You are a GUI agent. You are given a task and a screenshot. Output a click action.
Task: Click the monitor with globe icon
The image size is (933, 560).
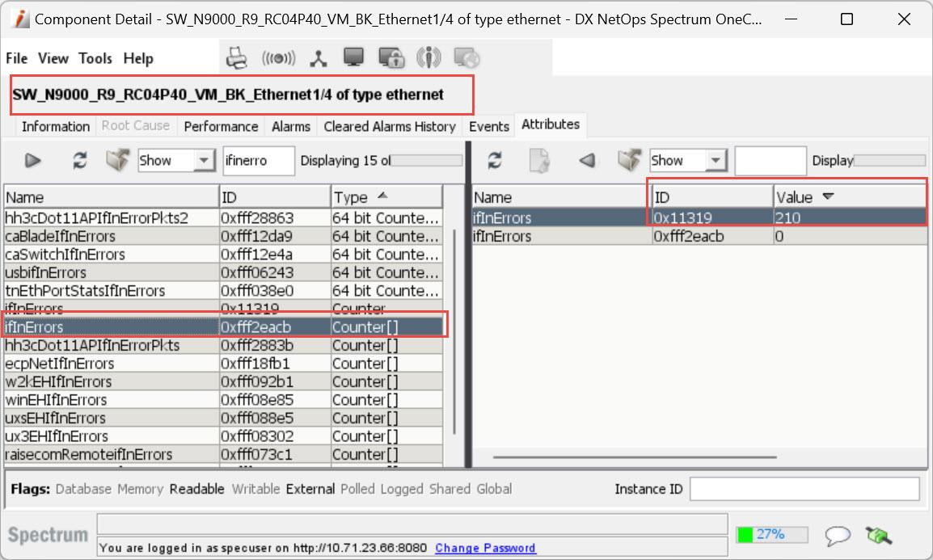click(x=466, y=57)
